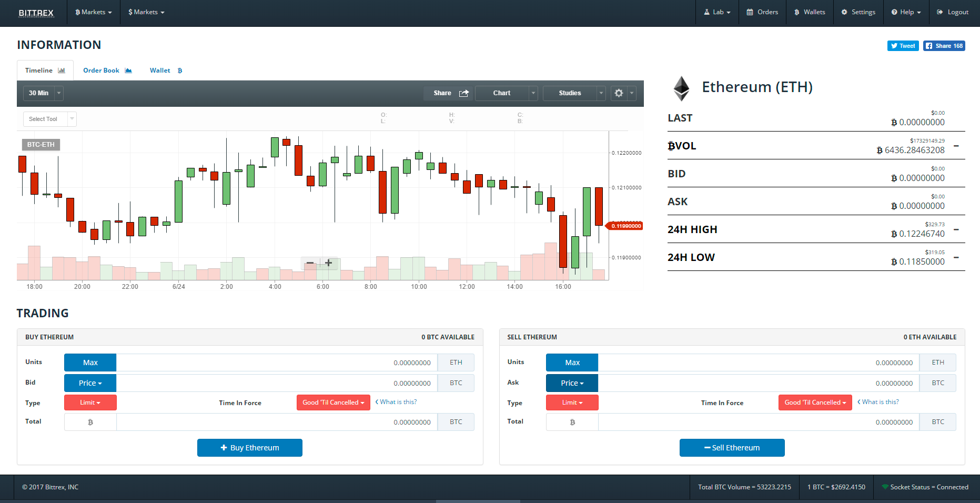Click the Buy Ethereum button
The image size is (980, 503).
point(250,448)
